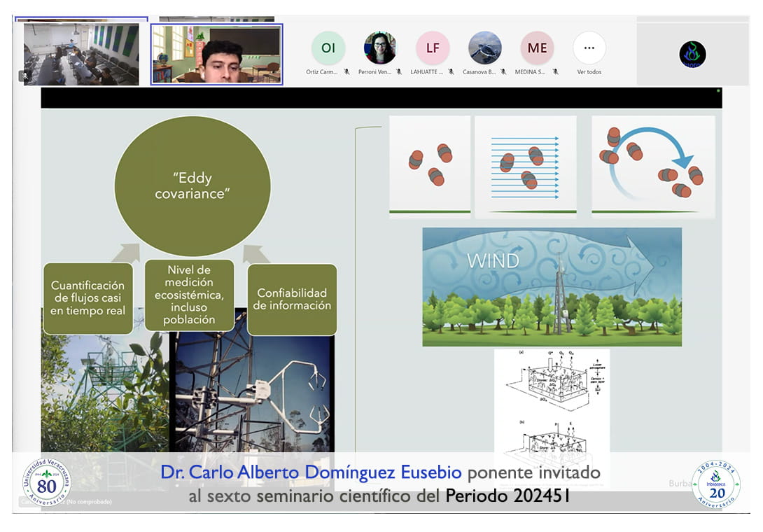Toggle muted mic icon beside Perroni Ven
The width and height of the screenshot is (763, 532).
tap(399, 72)
